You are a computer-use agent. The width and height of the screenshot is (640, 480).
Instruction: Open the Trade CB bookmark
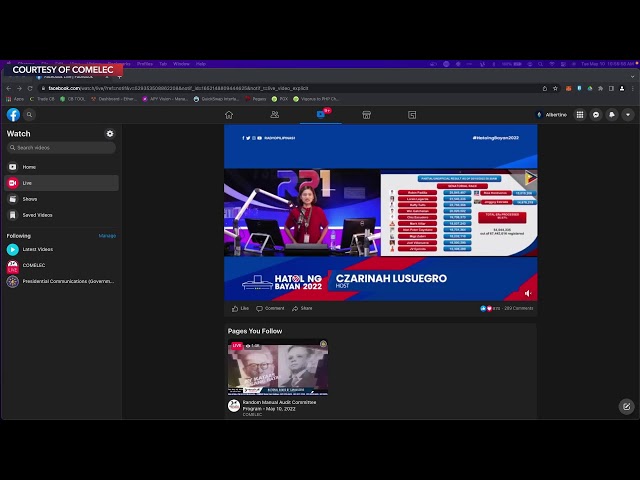click(42, 99)
